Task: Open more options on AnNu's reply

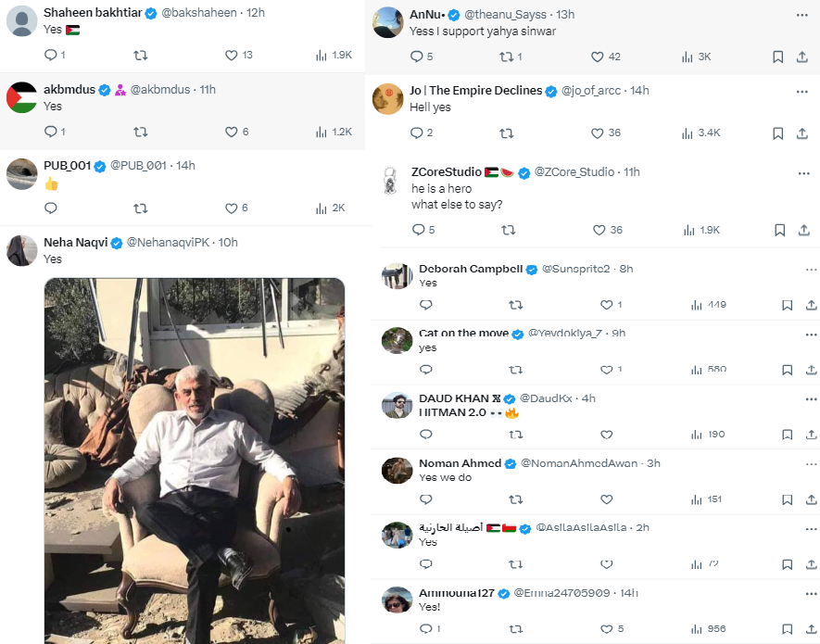Action: pyautogui.click(x=802, y=15)
